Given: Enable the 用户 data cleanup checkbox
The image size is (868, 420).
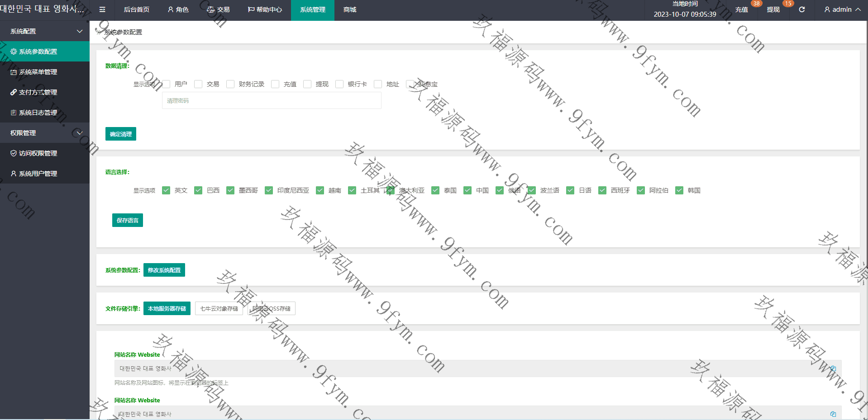Looking at the screenshot, I should pyautogui.click(x=166, y=84).
